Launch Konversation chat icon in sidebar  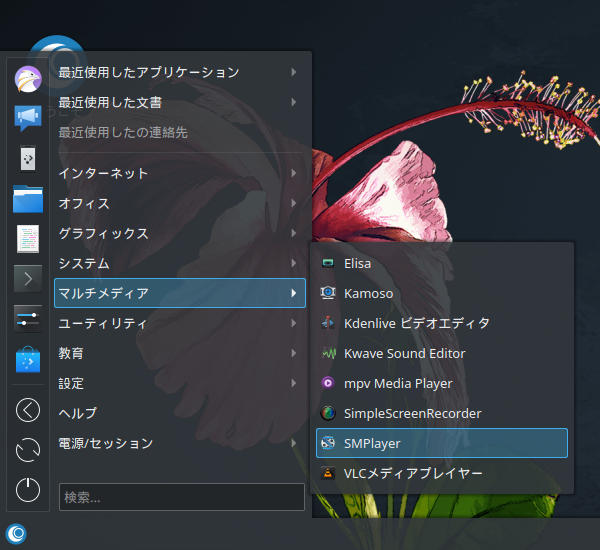pyautogui.click(x=28, y=118)
